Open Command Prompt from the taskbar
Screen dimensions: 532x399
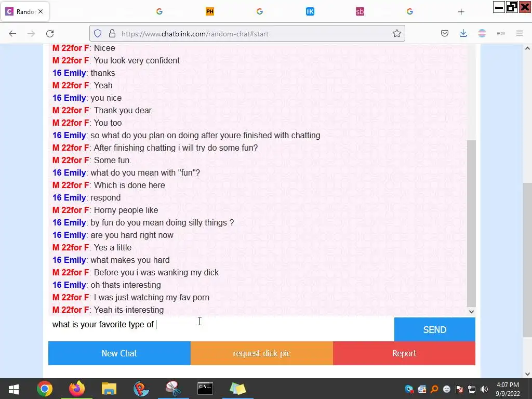[x=205, y=389]
